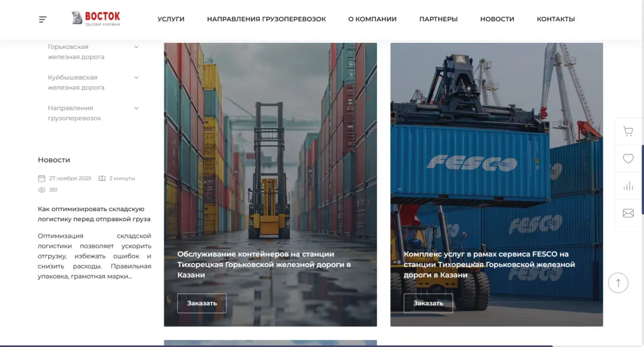Open the shopping cart icon

(628, 131)
